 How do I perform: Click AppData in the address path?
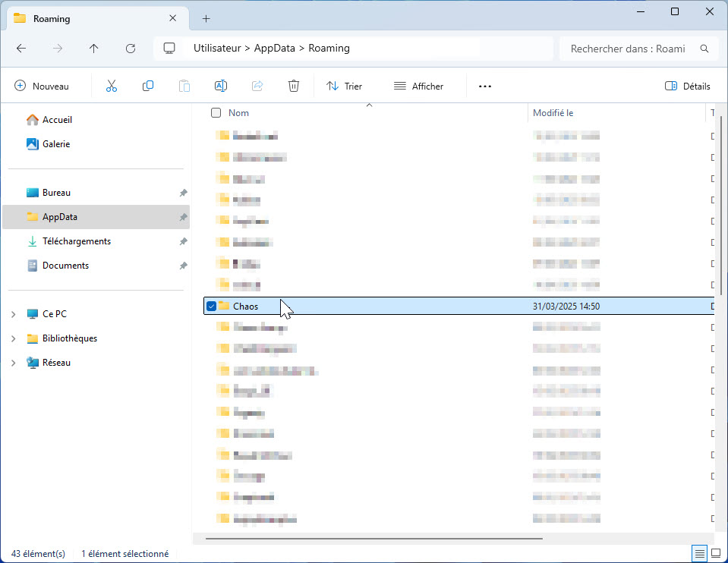(x=274, y=49)
